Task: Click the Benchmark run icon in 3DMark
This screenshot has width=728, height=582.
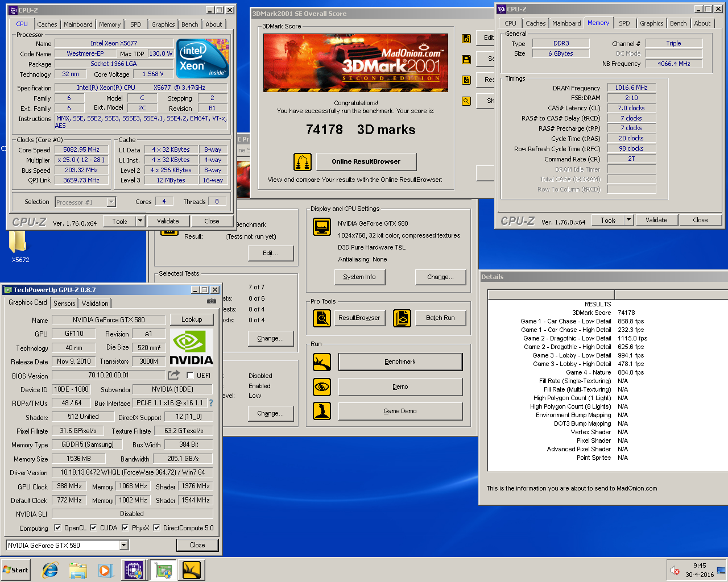Action: [322, 362]
